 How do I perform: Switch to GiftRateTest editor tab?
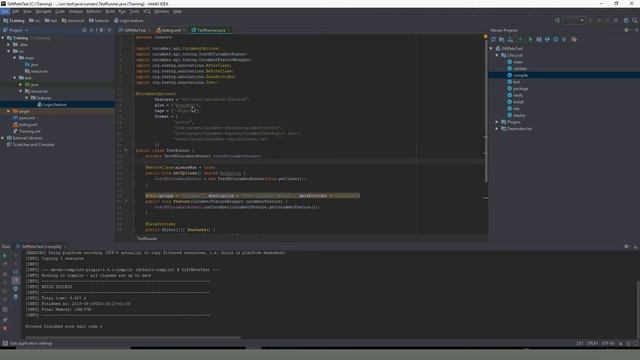[135, 30]
